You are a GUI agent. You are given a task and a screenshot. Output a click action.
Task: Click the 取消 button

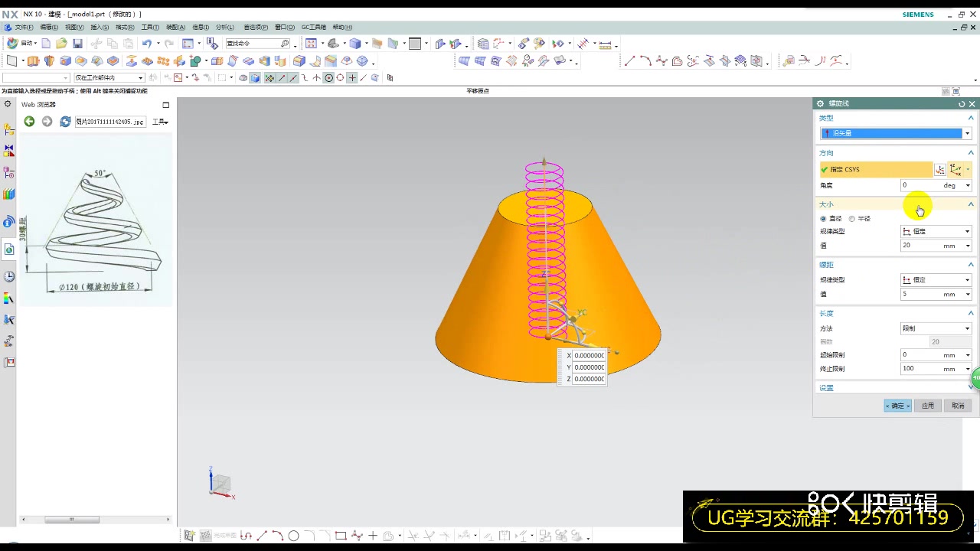coord(959,406)
